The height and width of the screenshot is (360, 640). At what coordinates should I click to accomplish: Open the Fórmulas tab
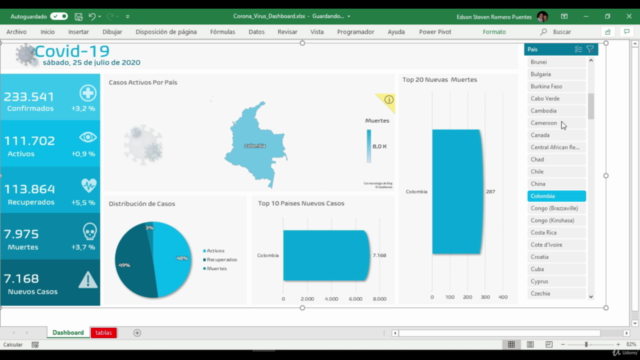(222, 32)
